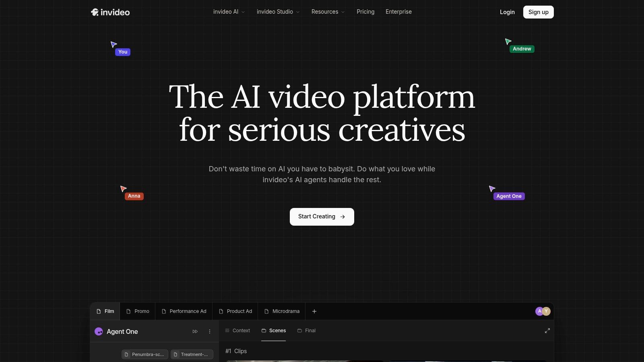
Task: Click the Sign up button
Action: (538, 12)
